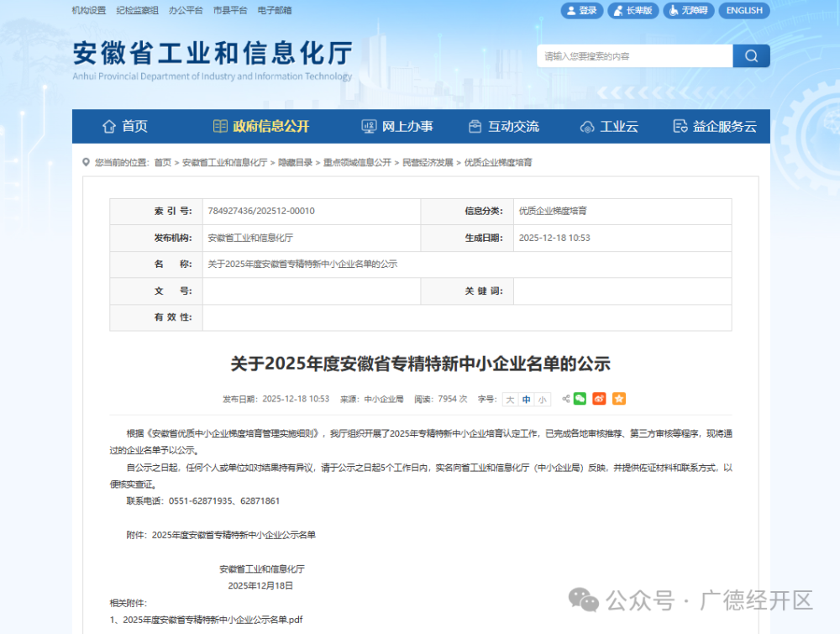840x634 pixels.
Task: Share the article to Weibo
Action: click(x=599, y=399)
